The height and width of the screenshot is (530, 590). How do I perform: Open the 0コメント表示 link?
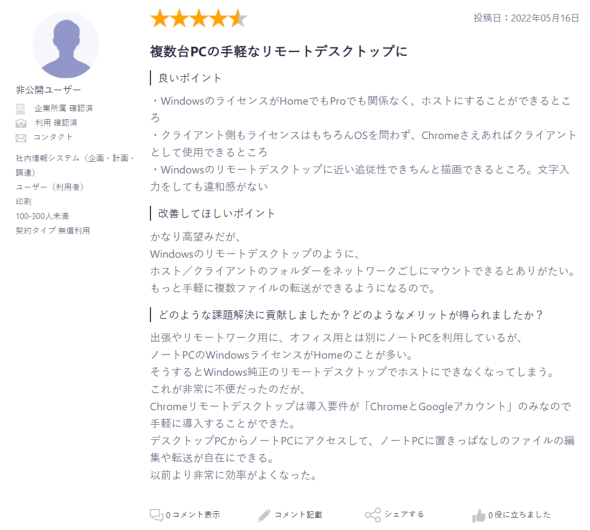[193, 515]
